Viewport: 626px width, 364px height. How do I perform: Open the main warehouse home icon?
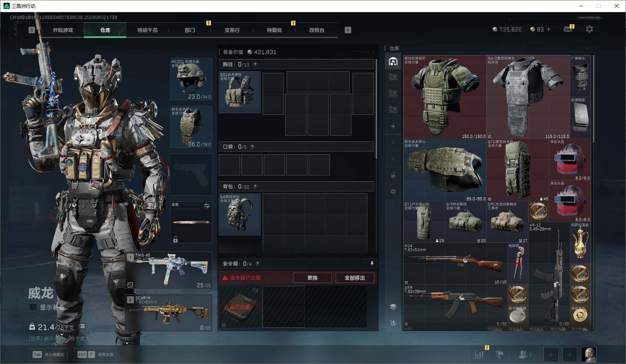393,61
